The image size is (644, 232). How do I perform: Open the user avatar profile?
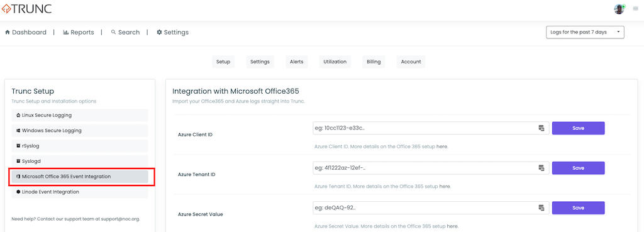(x=619, y=9)
